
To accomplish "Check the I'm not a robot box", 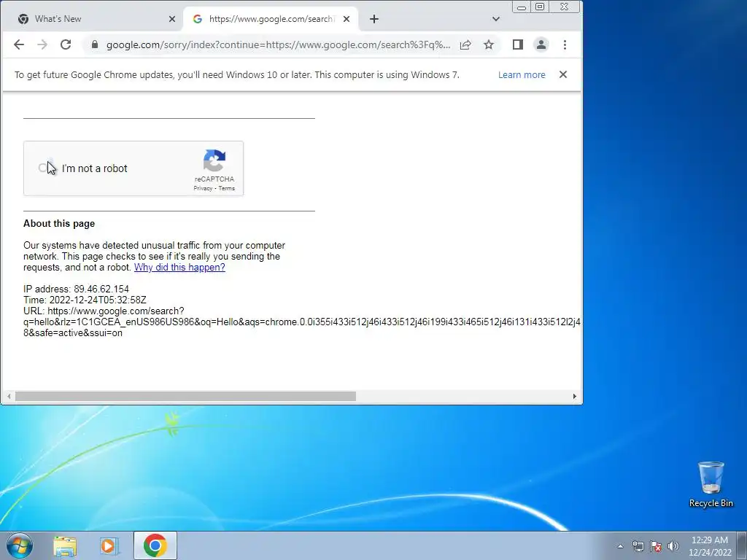I will [x=43, y=168].
